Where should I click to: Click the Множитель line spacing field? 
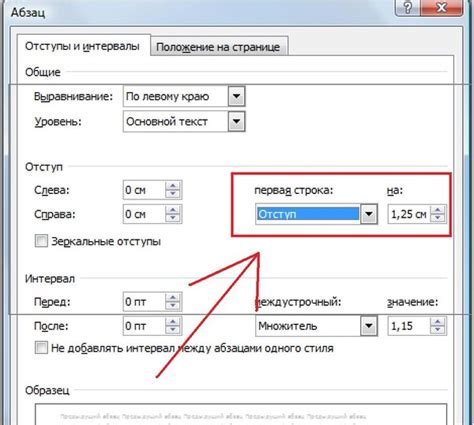click(308, 326)
